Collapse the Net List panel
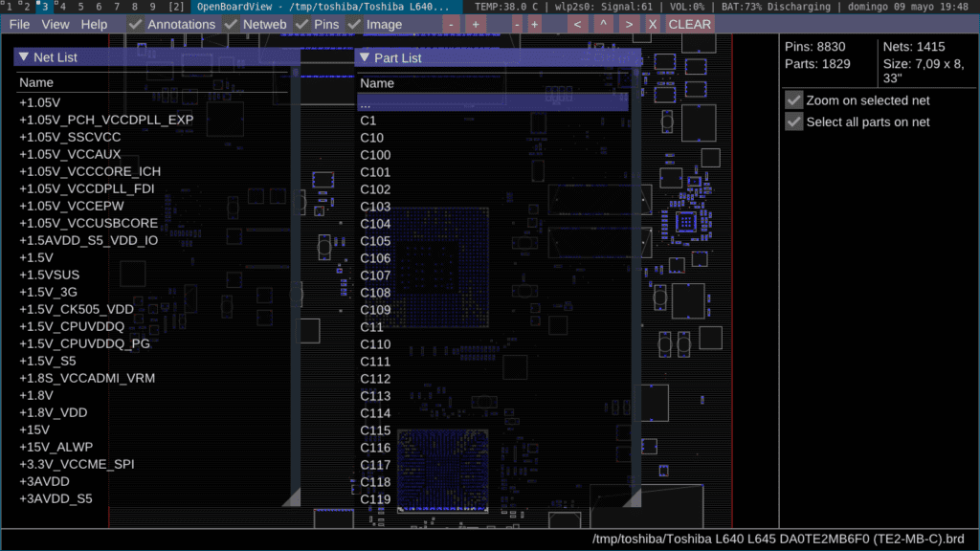The width and height of the screenshot is (980, 551). [x=23, y=56]
